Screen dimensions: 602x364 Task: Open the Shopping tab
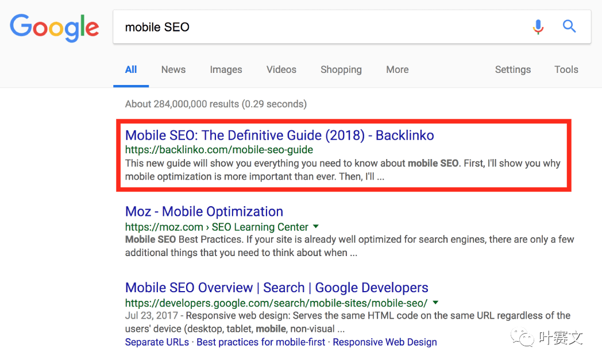click(x=341, y=70)
